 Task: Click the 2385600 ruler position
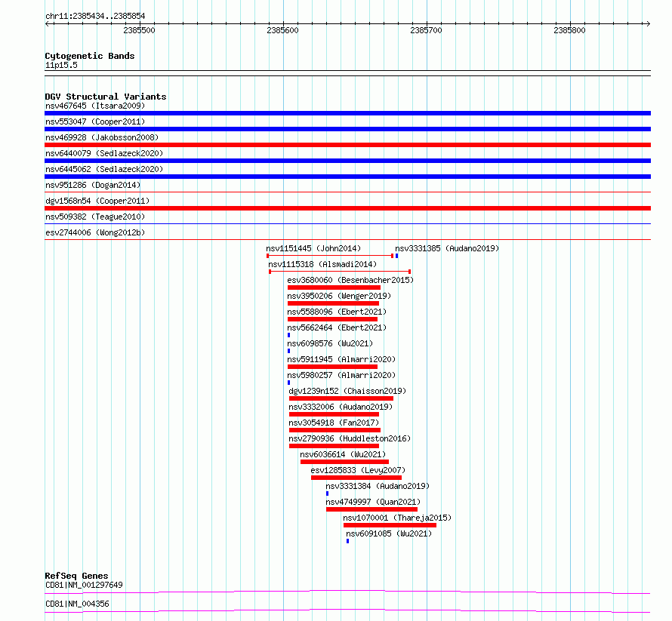283,30
